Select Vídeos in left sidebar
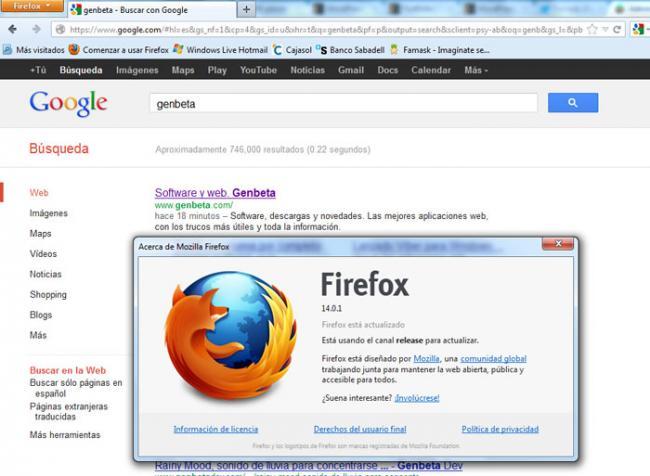The width and height of the screenshot is (650, 476). 43,254
